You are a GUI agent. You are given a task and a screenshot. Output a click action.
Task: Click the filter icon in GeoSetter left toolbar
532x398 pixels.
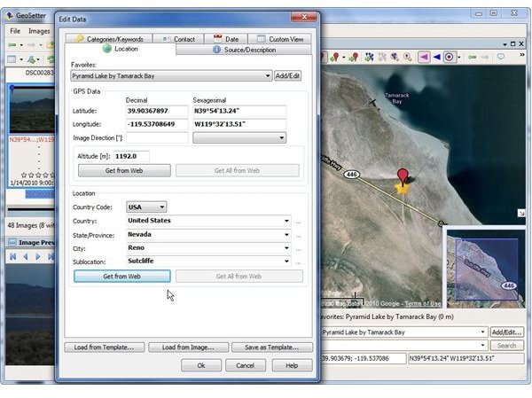point(31,59)
